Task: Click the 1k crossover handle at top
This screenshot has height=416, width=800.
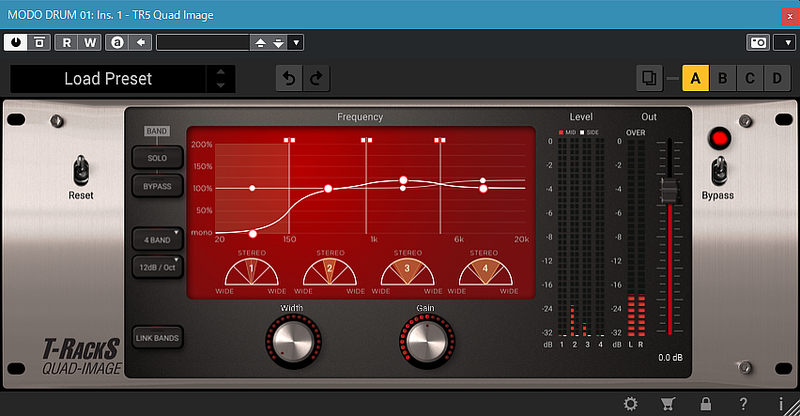Action: pos(366,140)
